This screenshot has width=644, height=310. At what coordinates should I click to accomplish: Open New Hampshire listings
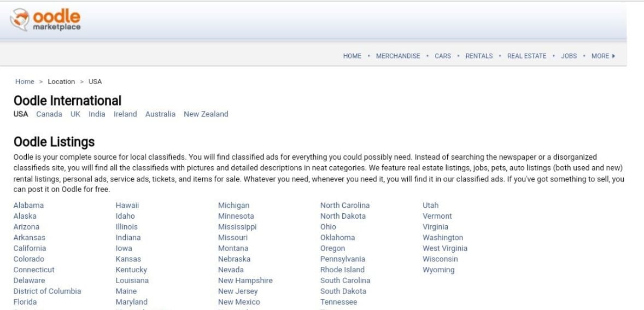pyautogui.click(x=245, y=280)
